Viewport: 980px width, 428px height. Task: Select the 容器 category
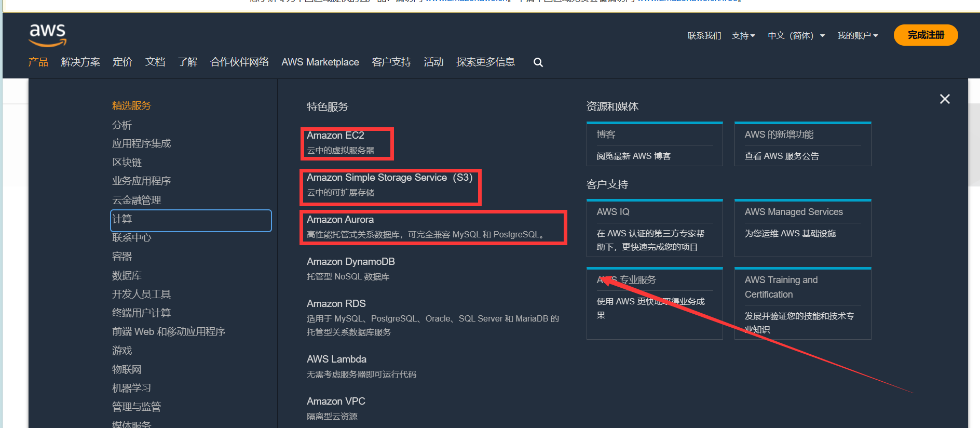coord(122,256)
